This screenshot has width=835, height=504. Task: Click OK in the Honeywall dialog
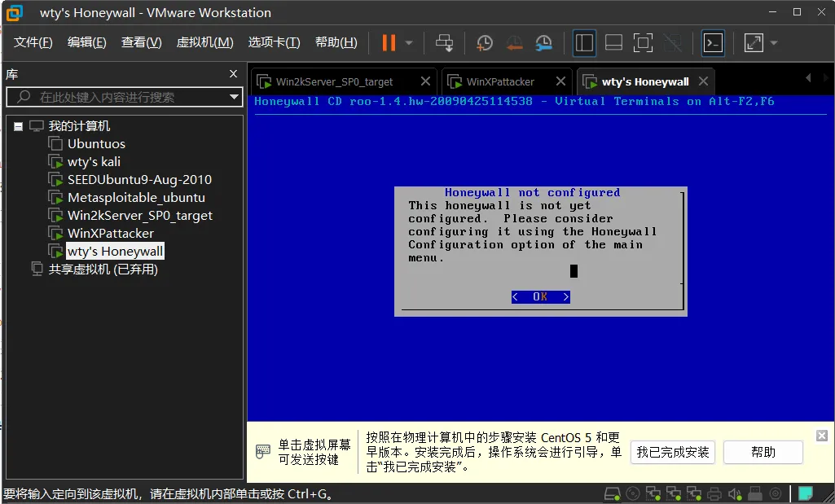[541, 296]
